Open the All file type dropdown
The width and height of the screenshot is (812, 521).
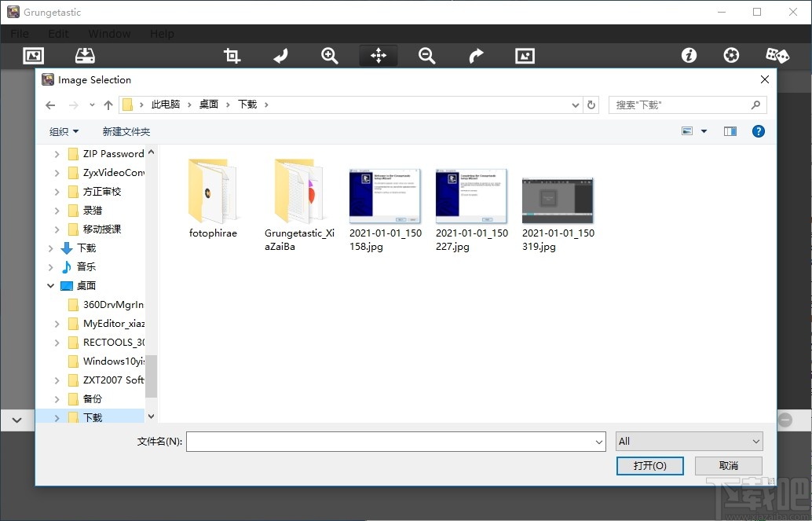pyautogui.click(x=689, y=441)
